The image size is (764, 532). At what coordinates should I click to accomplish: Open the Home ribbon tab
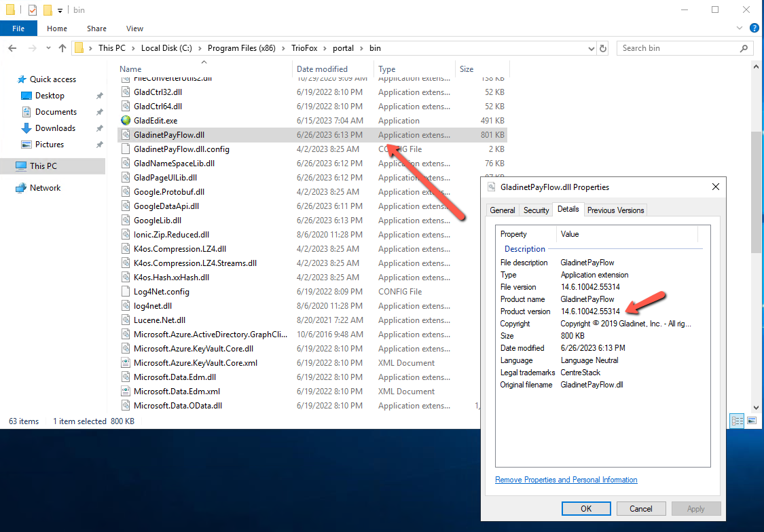coord(57,28)
